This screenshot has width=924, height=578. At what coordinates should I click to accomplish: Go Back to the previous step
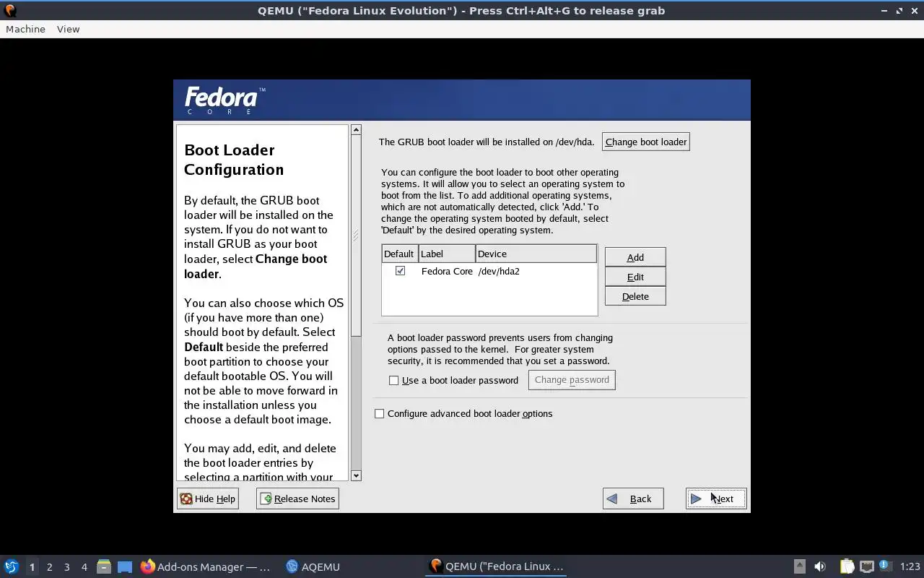(633, 499)
